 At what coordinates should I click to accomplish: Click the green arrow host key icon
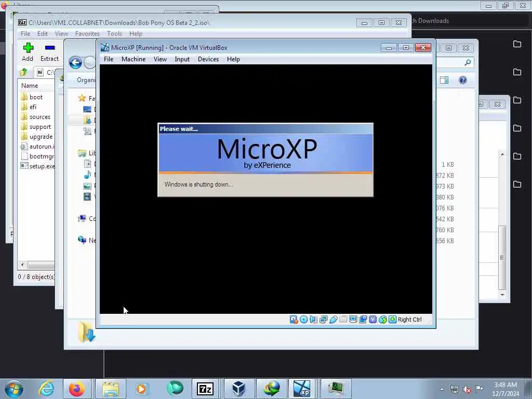point(393,320)
